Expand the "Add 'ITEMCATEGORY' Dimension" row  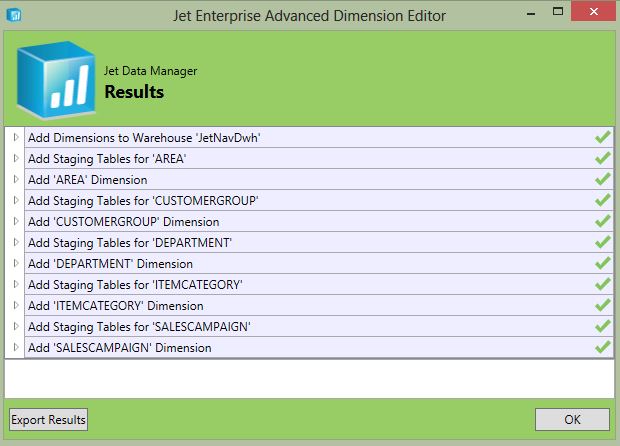coord(16,305)
